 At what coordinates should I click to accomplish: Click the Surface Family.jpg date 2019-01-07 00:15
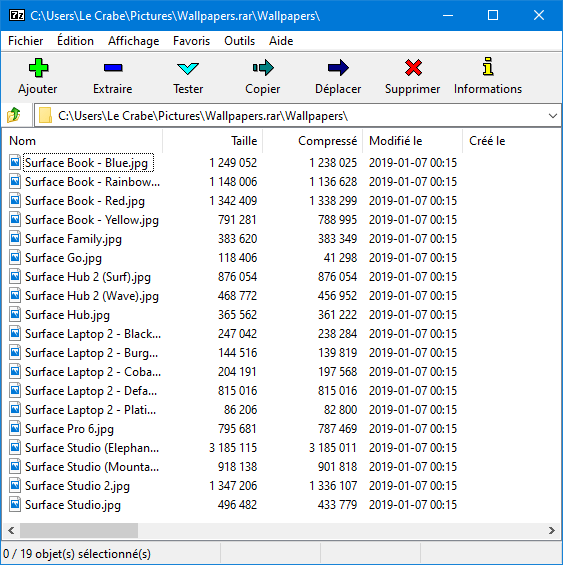413,239
